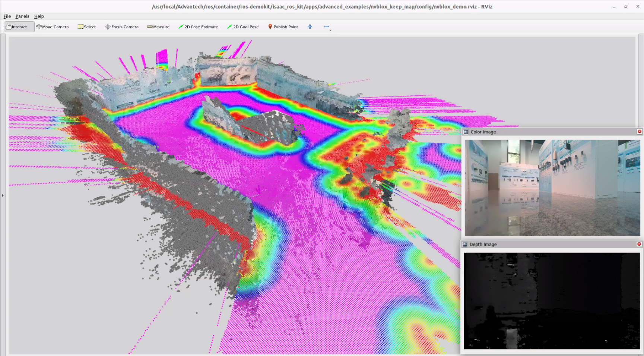The width and height of the screenshot is (644, 356).
Task: Expand the collapsed left side panel arrow
Action: (3, 195)
